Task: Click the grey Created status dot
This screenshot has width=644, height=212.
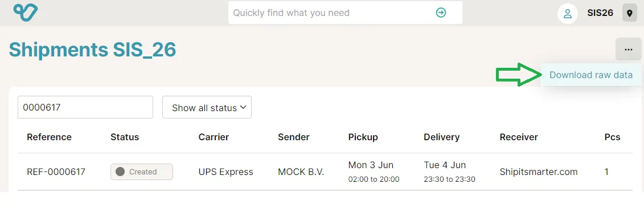Action: pos(120,172)
